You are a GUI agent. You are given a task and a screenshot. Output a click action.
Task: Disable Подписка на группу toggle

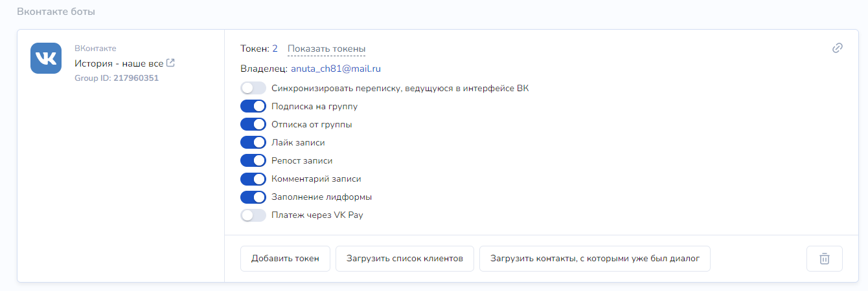coord(253,107)
